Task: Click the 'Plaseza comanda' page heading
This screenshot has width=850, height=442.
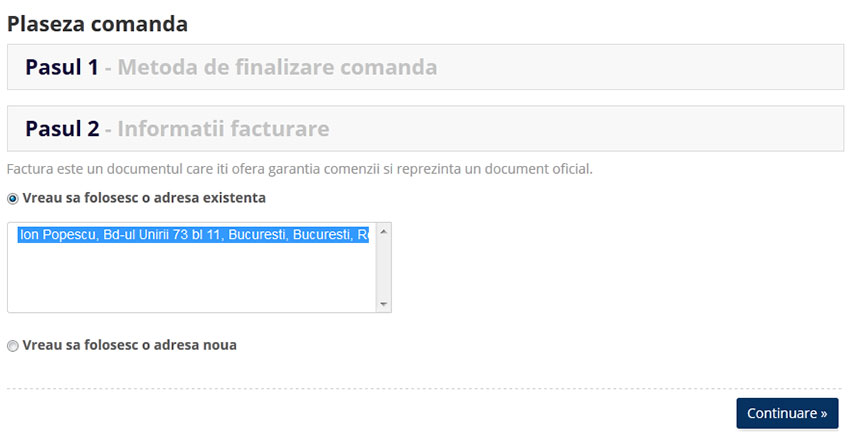Action: coord(97,24)
